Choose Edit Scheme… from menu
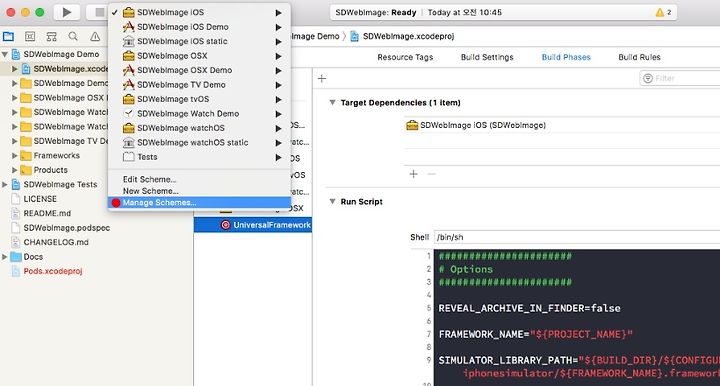The image size is (720, 386). 199,179
